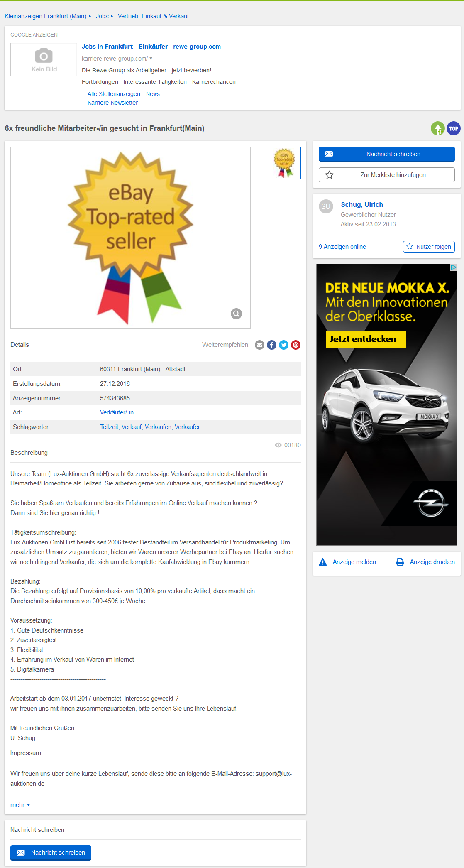Click blue Nachricht schreiben button at top
464x868 pixels.
point(387,154)
